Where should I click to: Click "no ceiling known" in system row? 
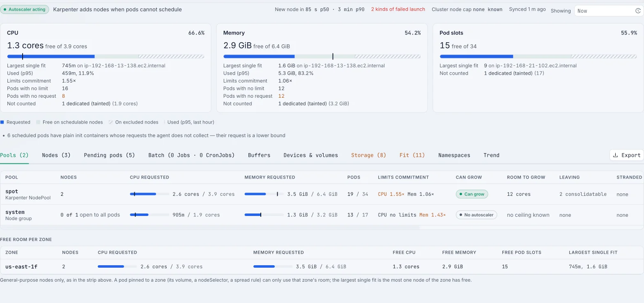click(x=528, y=215)
